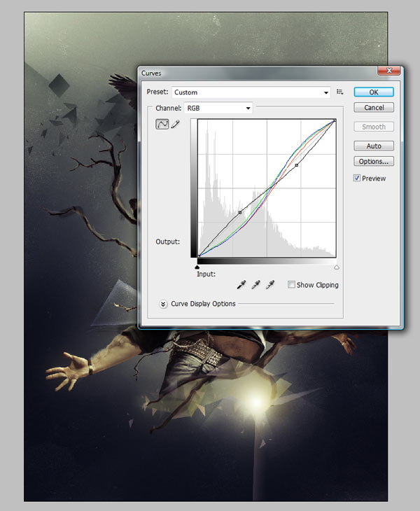This screenshot has height=511, width=420.
Task: Click the Cancel button
Action: click(374, 108)
